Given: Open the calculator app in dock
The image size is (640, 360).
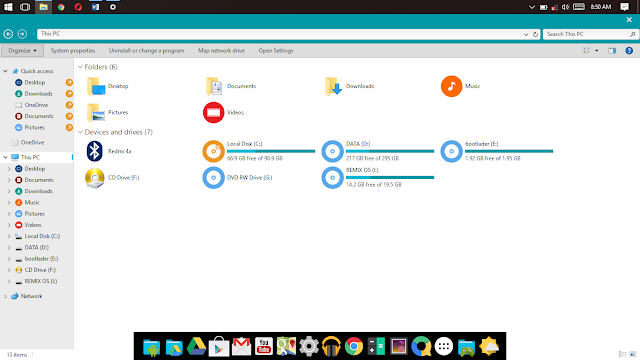Looking at the screenshot, I should pyautogui.click(x=376, y=346).
